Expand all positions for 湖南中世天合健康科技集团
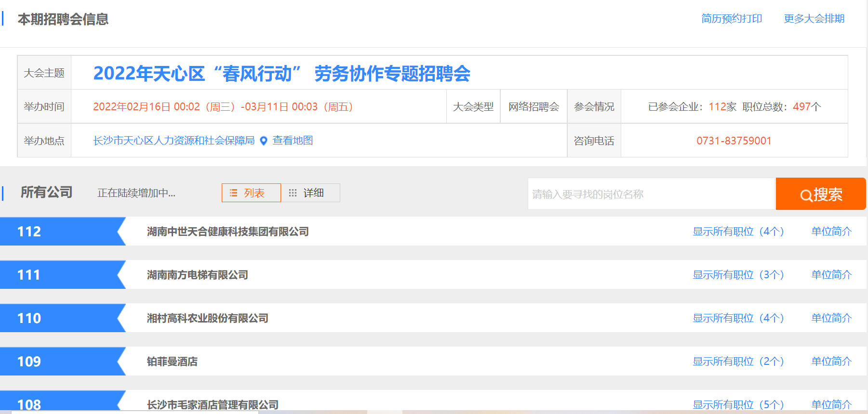This screenshot has width=868, height=414. pos(738,232)
